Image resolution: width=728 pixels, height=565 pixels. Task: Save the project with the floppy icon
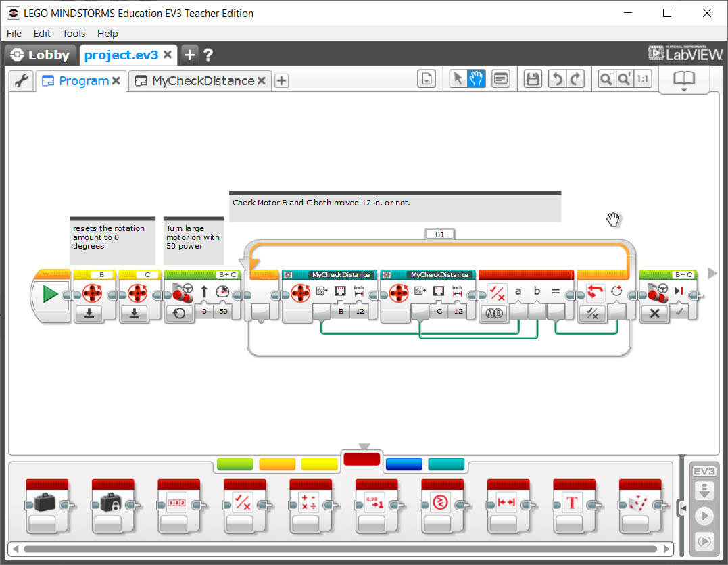(x=533, y=79)
